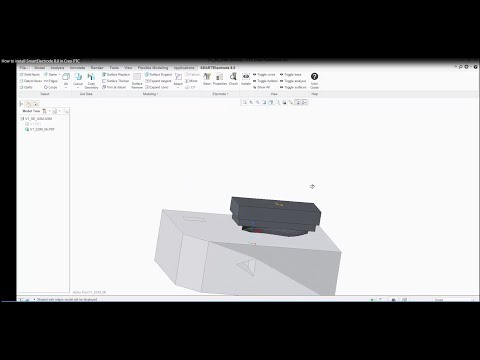
Task: Open the User Guide help
Action: [314, 81]
